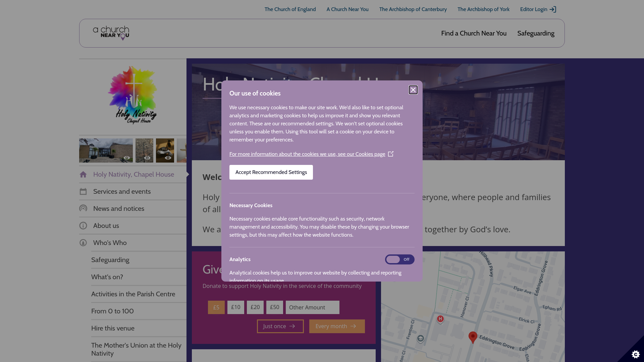Click the broadcast icon for News and notices
This screenshot has width=644, height=362.
[x=83, y=208]
